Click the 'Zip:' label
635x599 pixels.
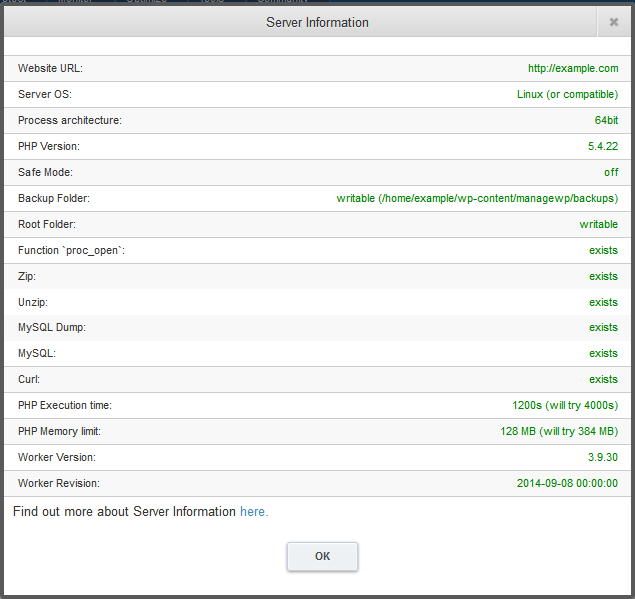point(27,276)
